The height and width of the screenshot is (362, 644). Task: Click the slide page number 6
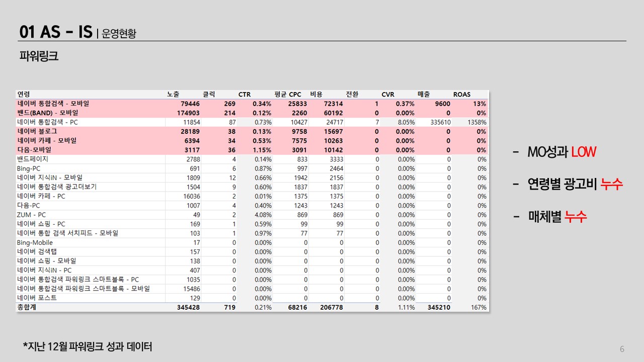click(x=622, y=349)
